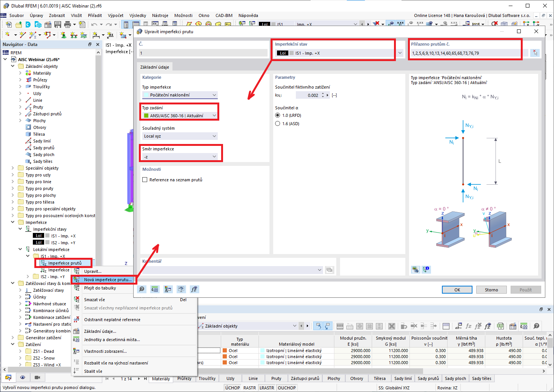Open the Souřadný systém dropdown
554x392 pixels.
point(214,136)
